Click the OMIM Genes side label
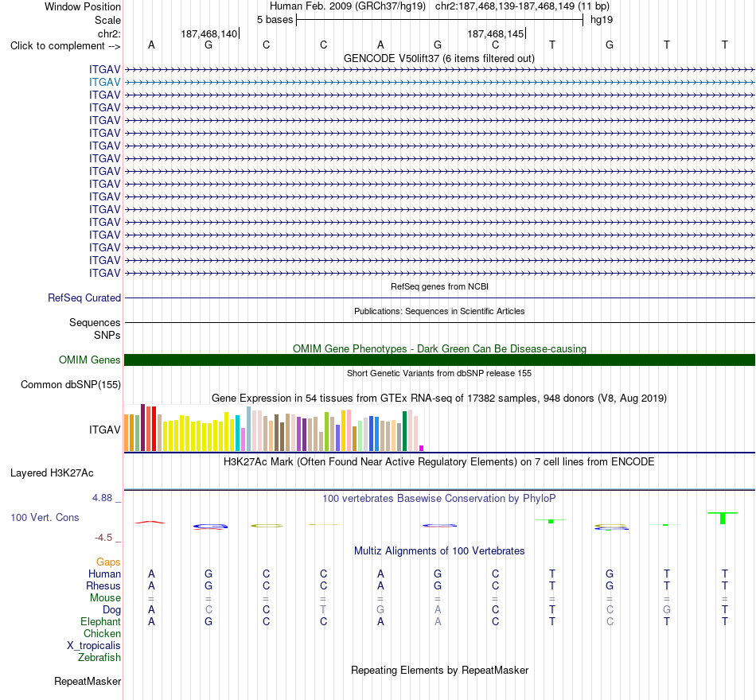 pyautogui.click(x=89, y=360)
